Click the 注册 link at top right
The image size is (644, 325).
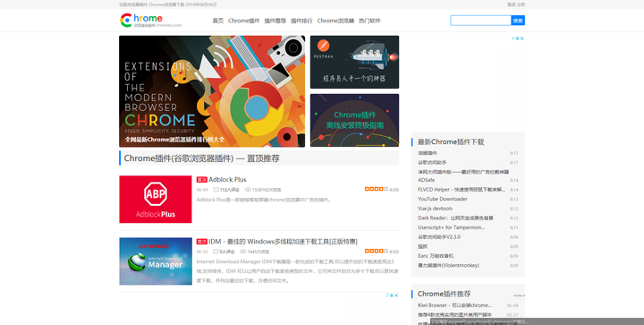tap(521, 4)
